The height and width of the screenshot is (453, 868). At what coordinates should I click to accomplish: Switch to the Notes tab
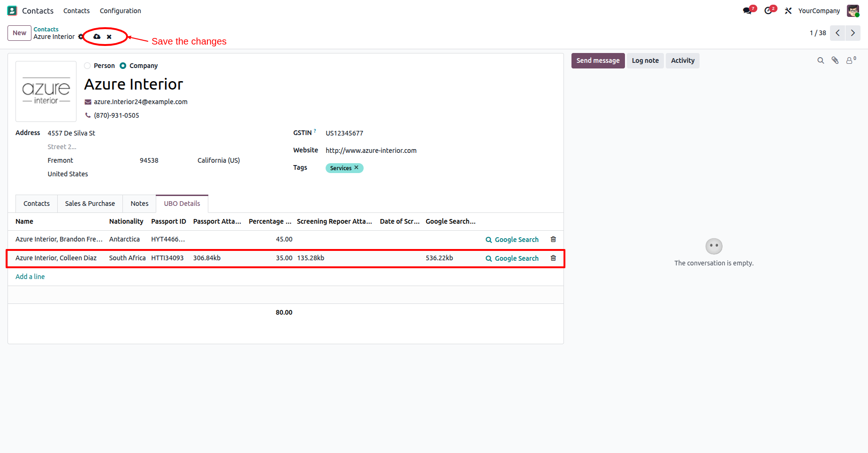(x=139, y=204)
